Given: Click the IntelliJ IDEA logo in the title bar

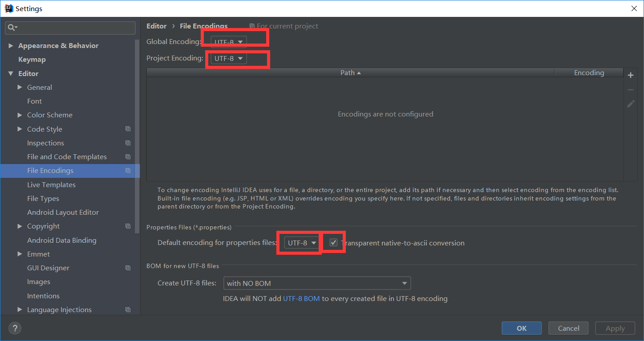Looking at the screenshot, I should tap(9, 8).
